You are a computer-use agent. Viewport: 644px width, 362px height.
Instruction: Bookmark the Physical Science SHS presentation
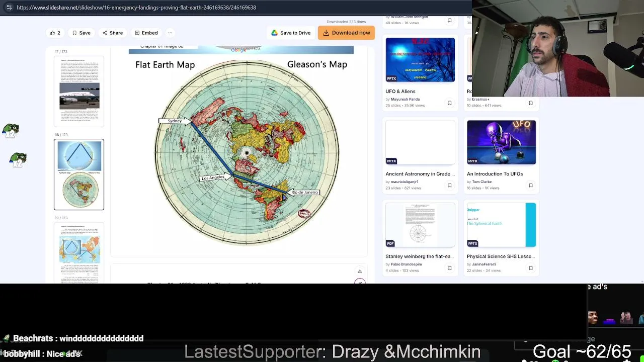click(x=530, y=268)
